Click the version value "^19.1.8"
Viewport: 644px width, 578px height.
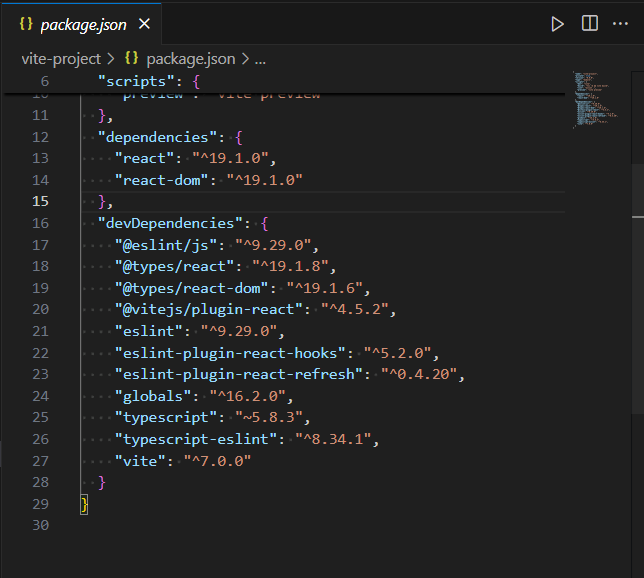(290, 266)
